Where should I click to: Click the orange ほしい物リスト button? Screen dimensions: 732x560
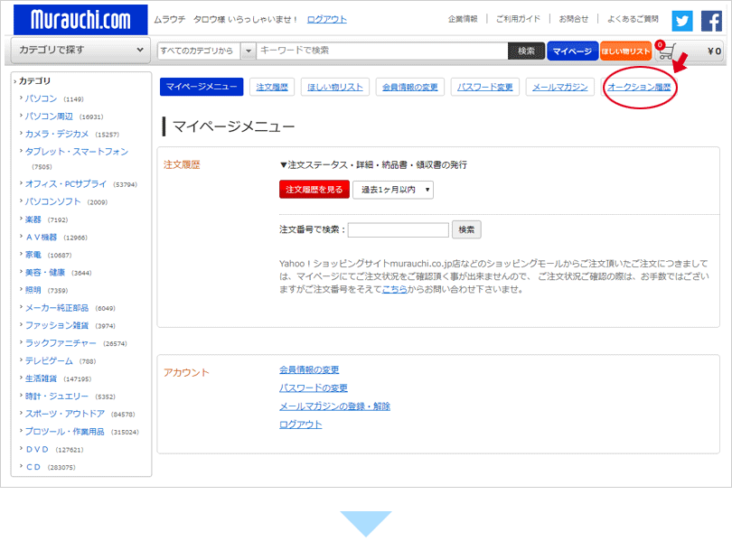coord(625,51)
